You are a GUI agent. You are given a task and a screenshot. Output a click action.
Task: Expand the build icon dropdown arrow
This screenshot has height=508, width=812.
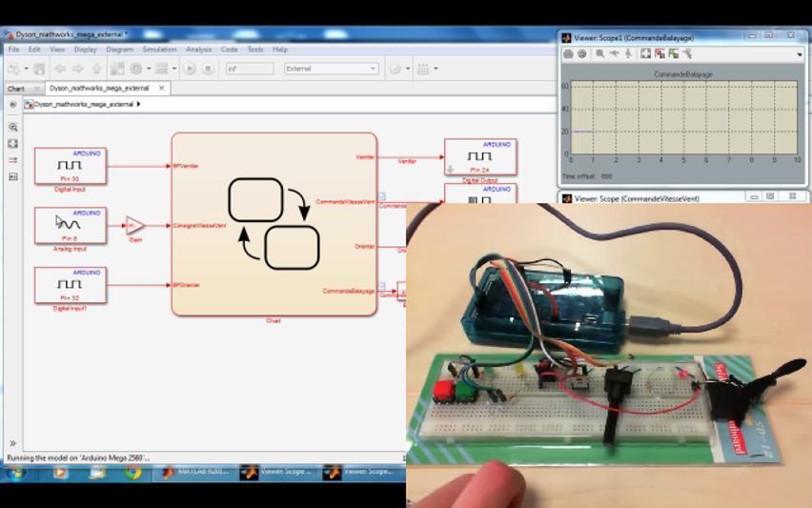tap(436, 69)
